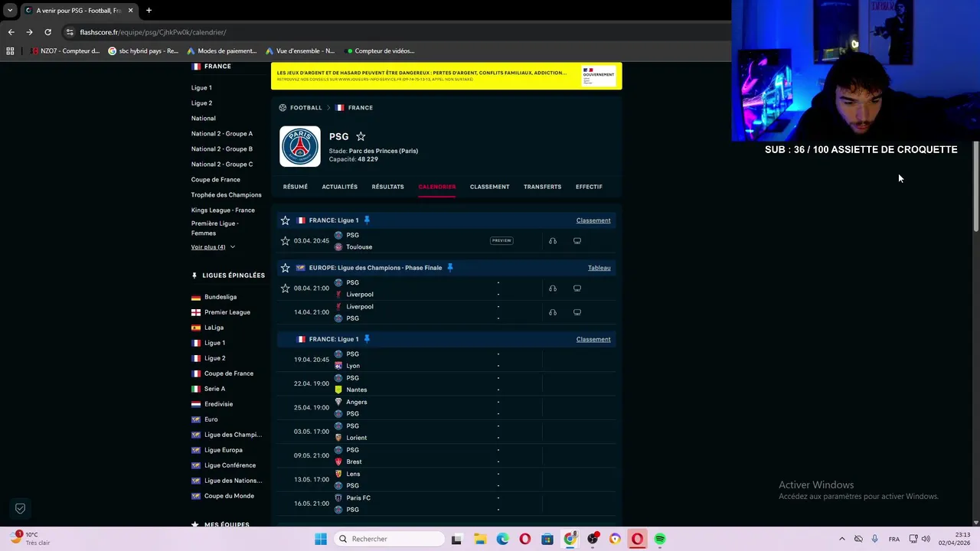Reload the page with browser refresh button
The image size is (980, 551).
tap(47, 32)
